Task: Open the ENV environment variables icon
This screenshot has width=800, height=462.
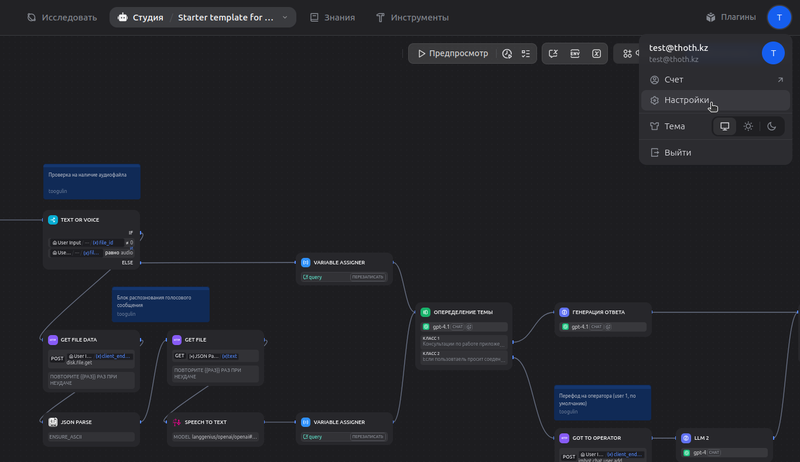Action: tap(575, 54)
